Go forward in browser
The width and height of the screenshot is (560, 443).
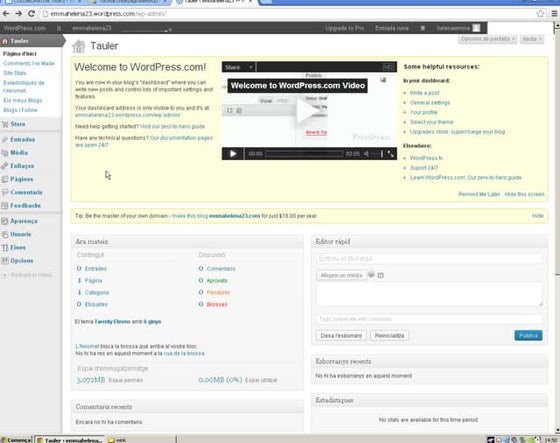[19, 14]
